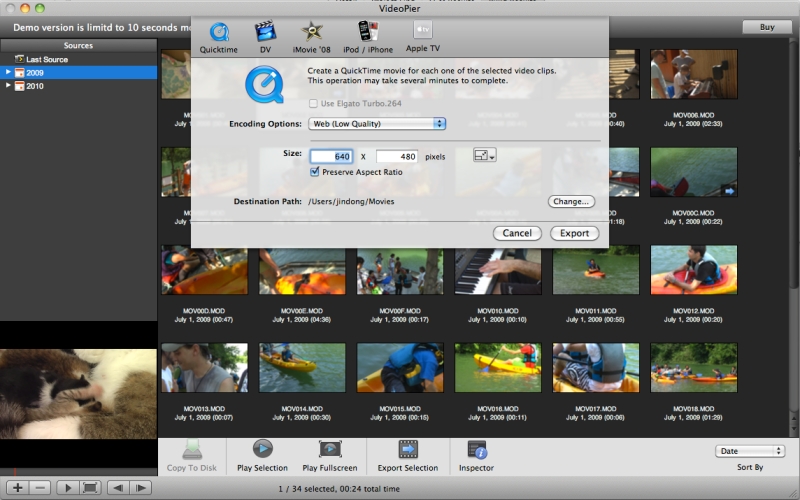Open the Sort By Date dropdown
The height and width of the screenshot is (500, 800).
(749, 451)
